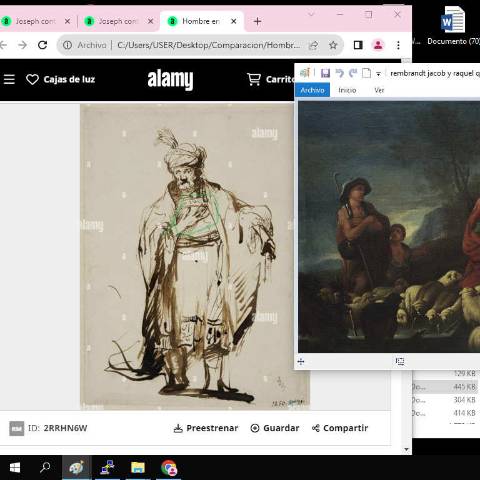The height and width of the screenshot is (480, 480).
Task: Open the Carrito shopping cart
Action: coord(254,79)
